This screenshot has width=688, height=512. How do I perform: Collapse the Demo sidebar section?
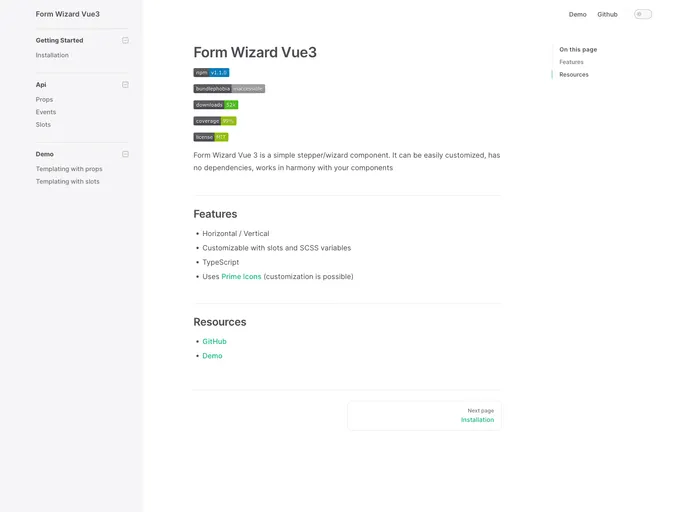click(125, 154)
